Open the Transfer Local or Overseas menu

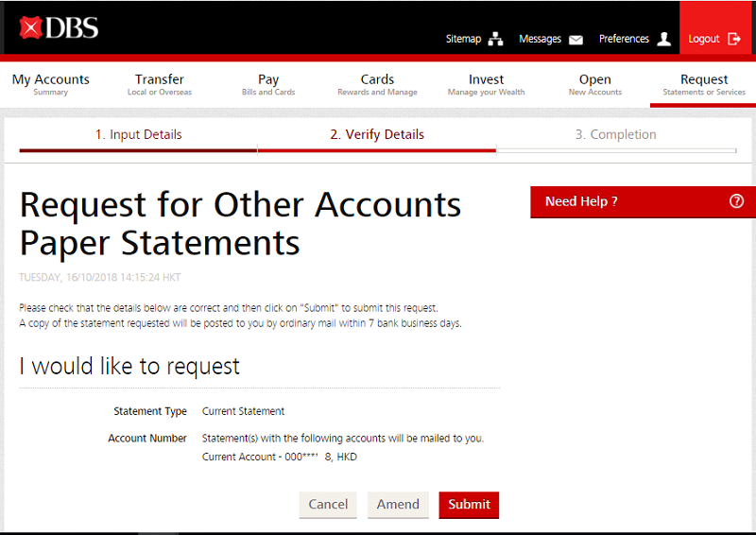click(160, 84)
